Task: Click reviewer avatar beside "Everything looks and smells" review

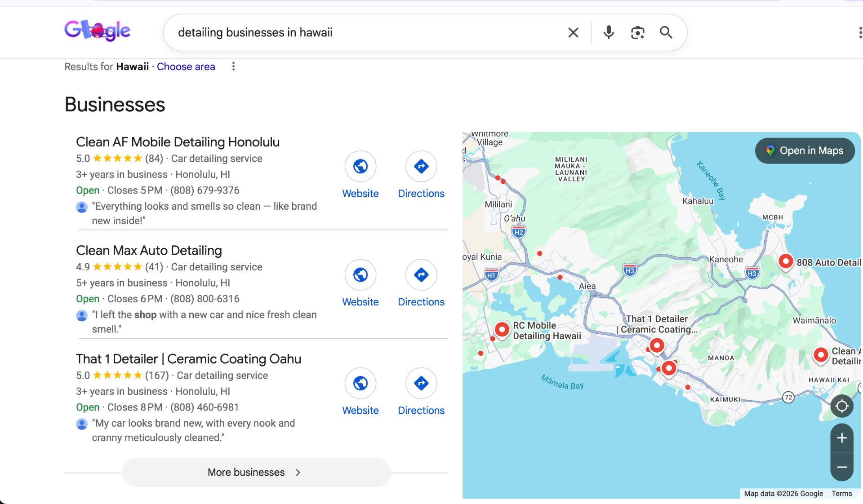Action: 82,207
